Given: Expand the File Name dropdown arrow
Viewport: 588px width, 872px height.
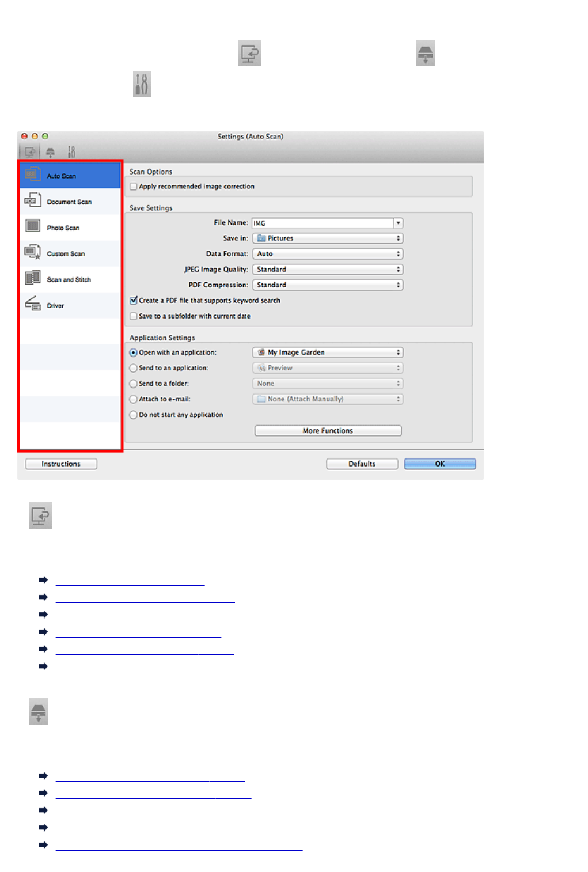Looking at the screenshot, I should point(398,223).
